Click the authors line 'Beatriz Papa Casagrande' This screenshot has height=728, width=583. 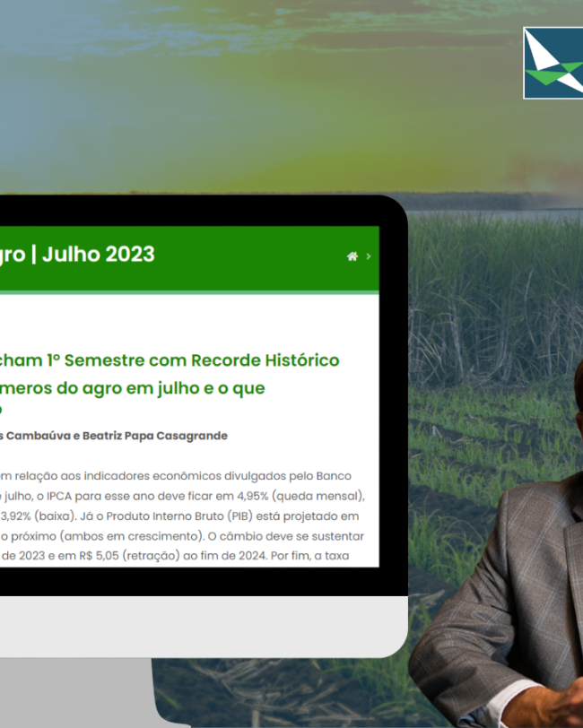tap(154, 436)
